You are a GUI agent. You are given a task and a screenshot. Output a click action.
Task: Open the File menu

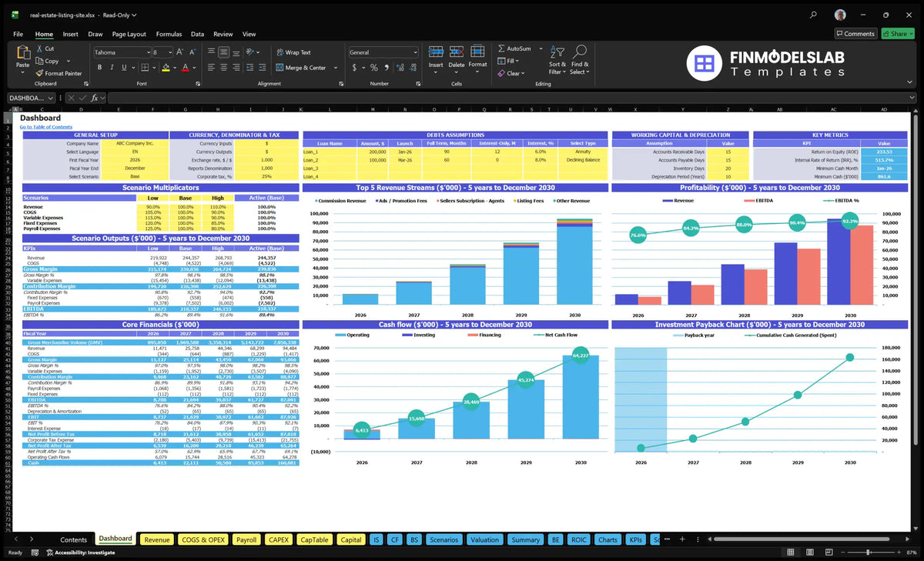pyautogui.click(x=18, y=34)
